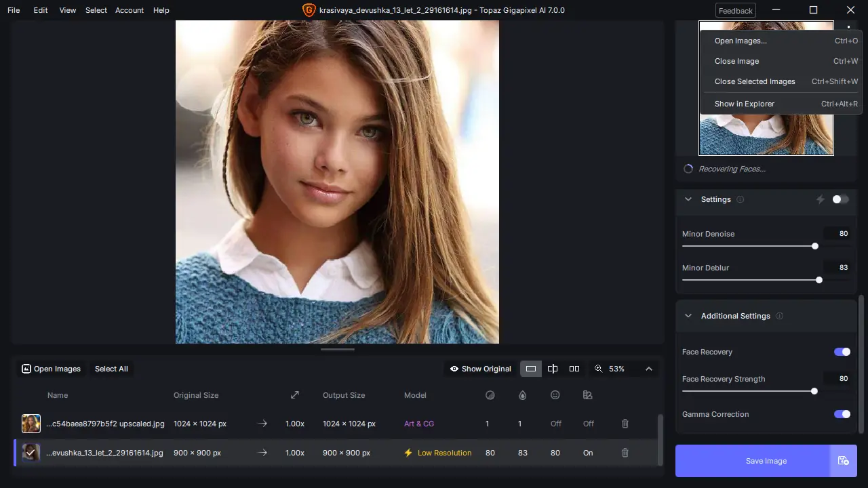Image resolution: width=868 pixels, height=488 pixels.
Task: Delete the Art & CG image row
Action: tap(625, 424)
